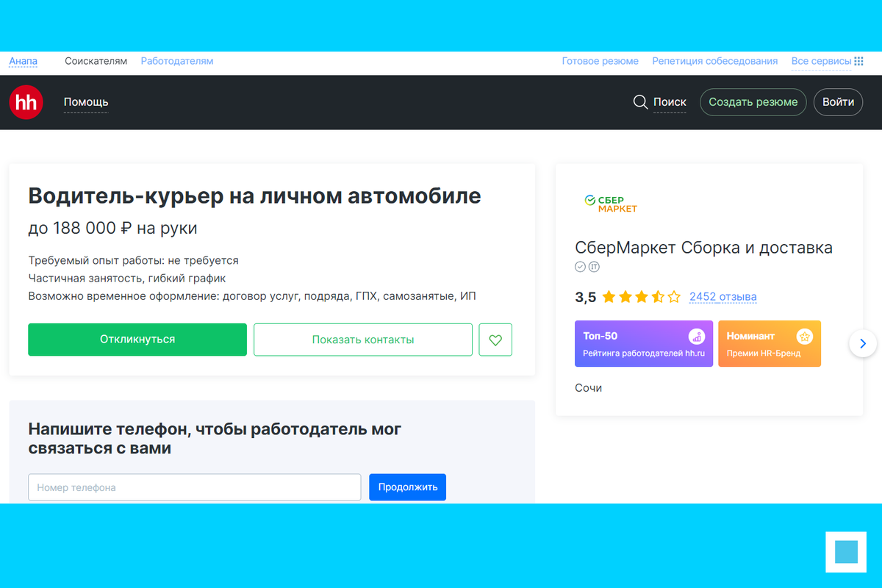This screenshot has height=588, width=882.
Task: Click the verified employer checkmark badge
Action: click(x=580, y=266)
